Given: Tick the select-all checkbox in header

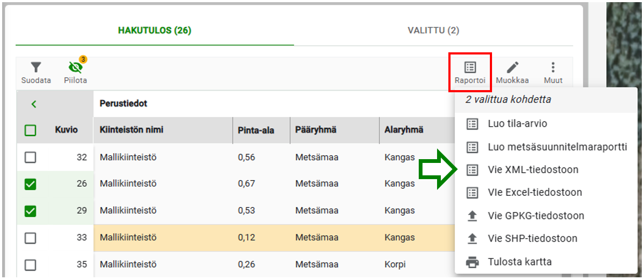Looking at the screenshot, I should tap(30, 131).
